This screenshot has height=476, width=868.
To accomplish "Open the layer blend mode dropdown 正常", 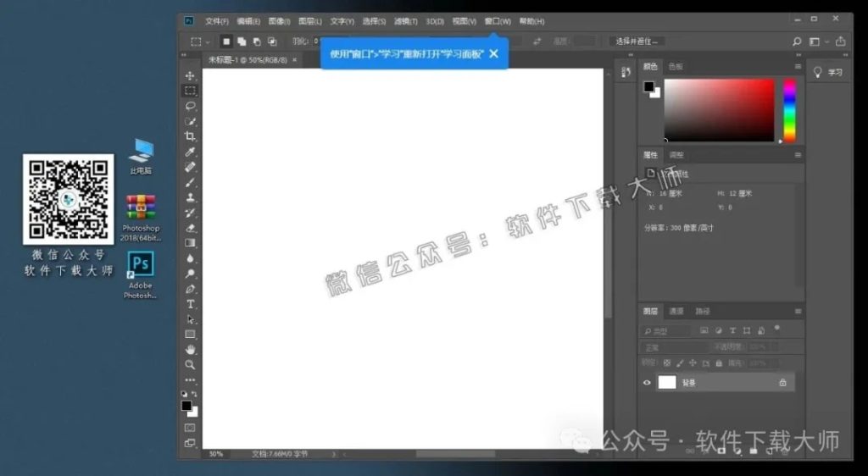I will tap(674, 347).
